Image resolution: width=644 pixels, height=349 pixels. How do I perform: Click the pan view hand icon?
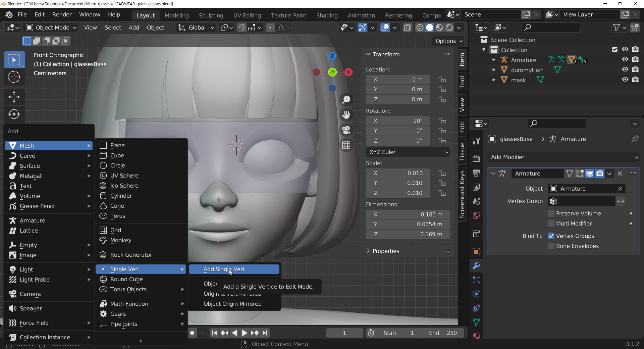click(346, 115)
